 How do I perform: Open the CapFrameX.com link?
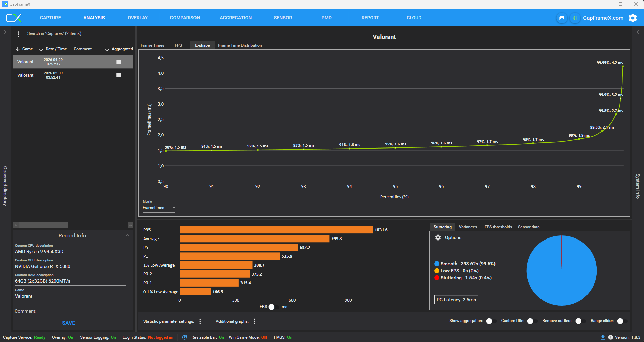click(x=603, y=18)
